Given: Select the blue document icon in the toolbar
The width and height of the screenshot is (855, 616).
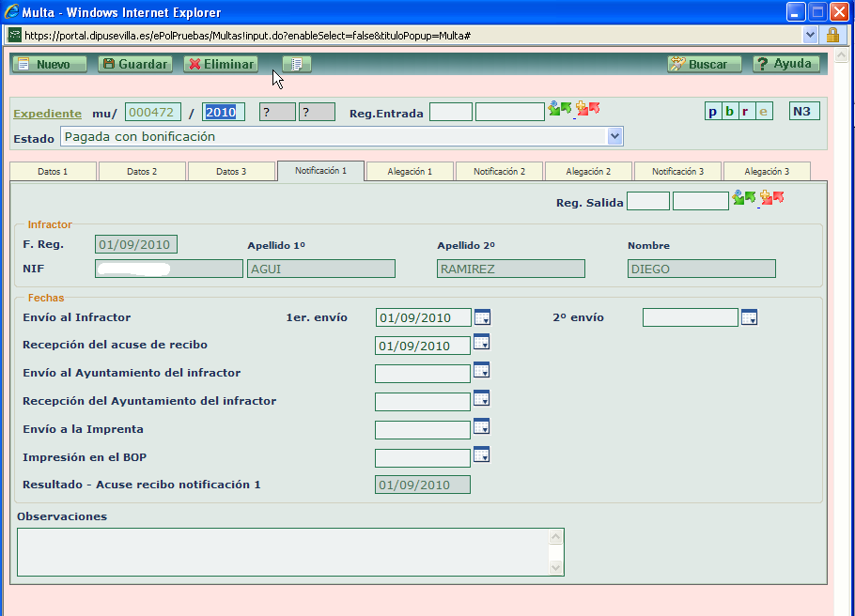Looking at the screenshot, I should [x=294, y=64].
